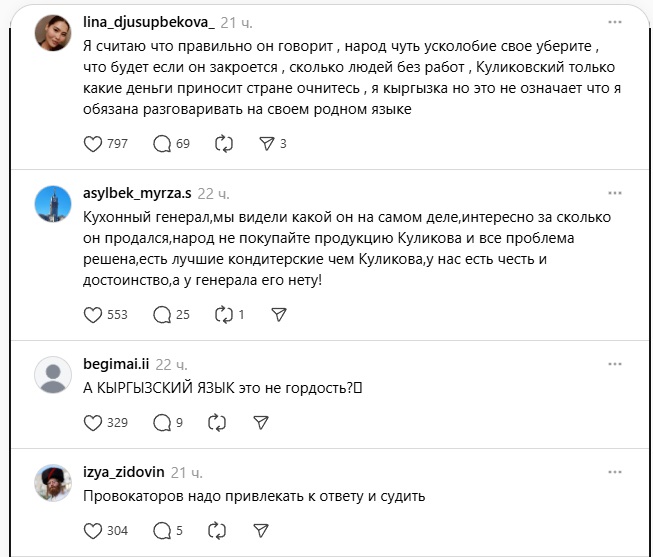Reply to asylbek_myrza.s's comment
This screenshot has width=653, height=557.
click(x=162, y=315)
